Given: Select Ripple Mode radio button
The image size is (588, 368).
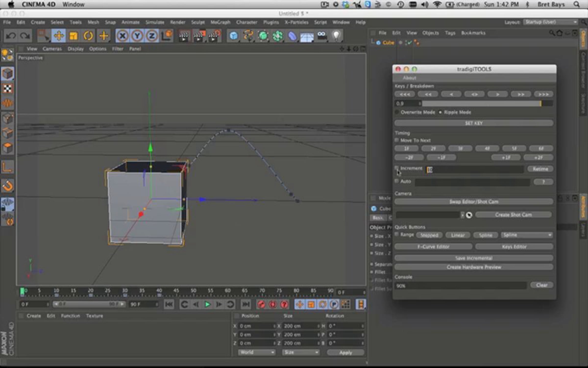Looking at the screenshot, I should click(x=440, y=112).
